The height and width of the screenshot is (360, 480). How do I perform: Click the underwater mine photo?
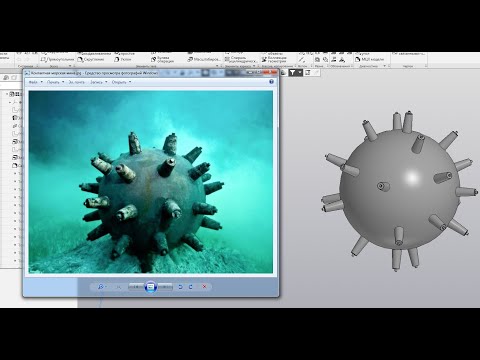point(151,182)
